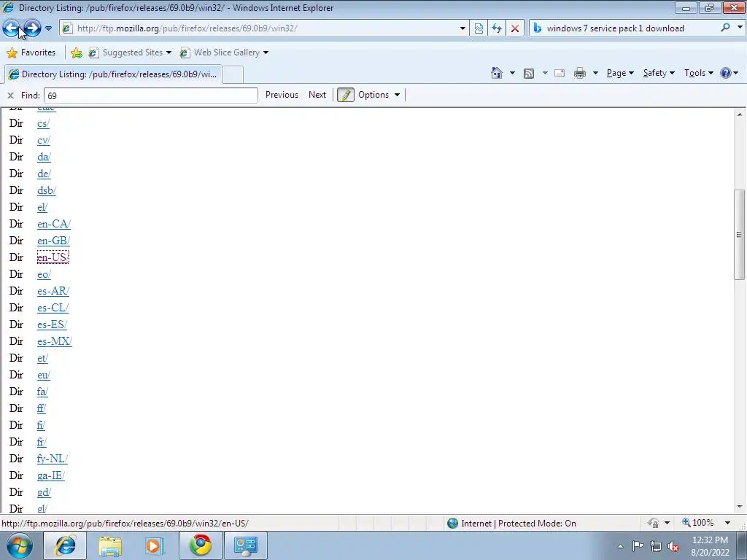
Task: Open the de/ directory link
Action: (x=44, y=174)
